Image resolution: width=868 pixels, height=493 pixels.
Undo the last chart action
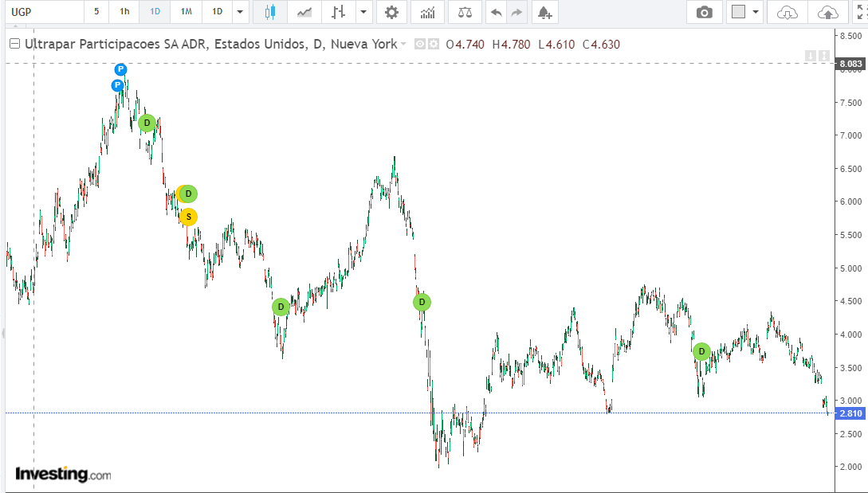(497, 12)
